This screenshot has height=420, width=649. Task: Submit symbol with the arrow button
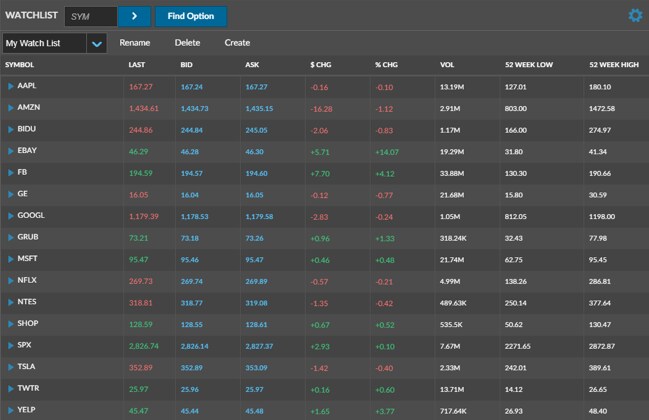(134, 17)
